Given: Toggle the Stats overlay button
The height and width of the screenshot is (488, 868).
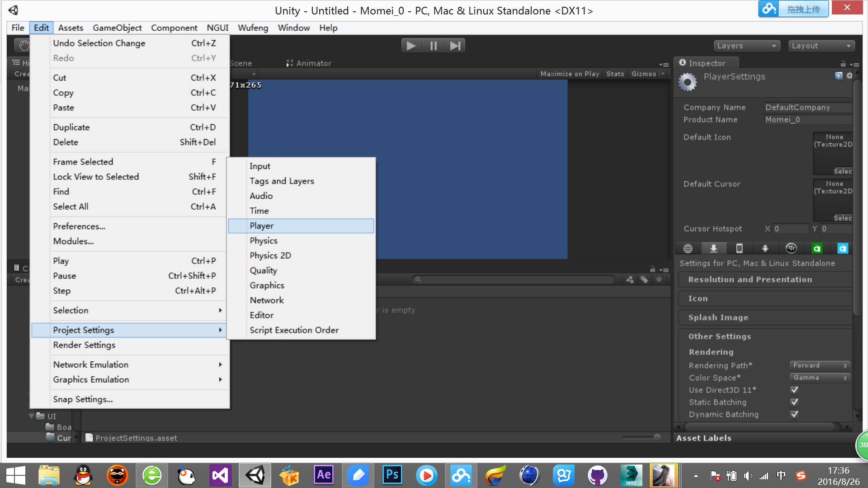Looking at the screenshot, I should pyautogui.click(x=615, y=74).
